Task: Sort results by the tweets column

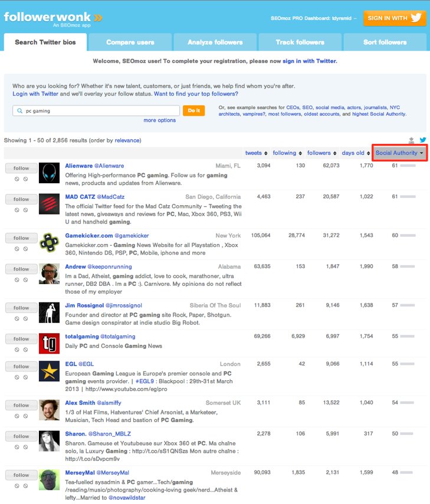Action: coord(256,153)
